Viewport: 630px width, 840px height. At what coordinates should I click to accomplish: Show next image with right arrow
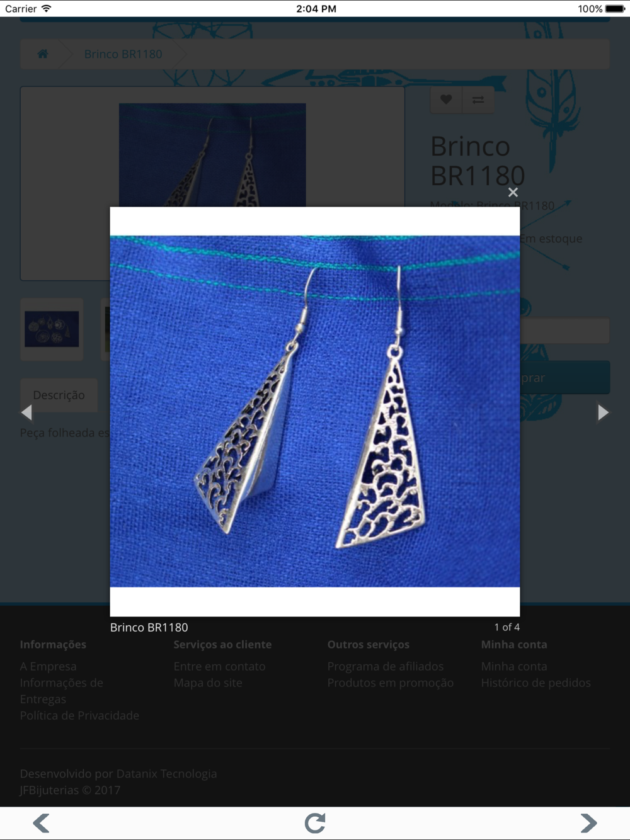click(x=603, y=412)
